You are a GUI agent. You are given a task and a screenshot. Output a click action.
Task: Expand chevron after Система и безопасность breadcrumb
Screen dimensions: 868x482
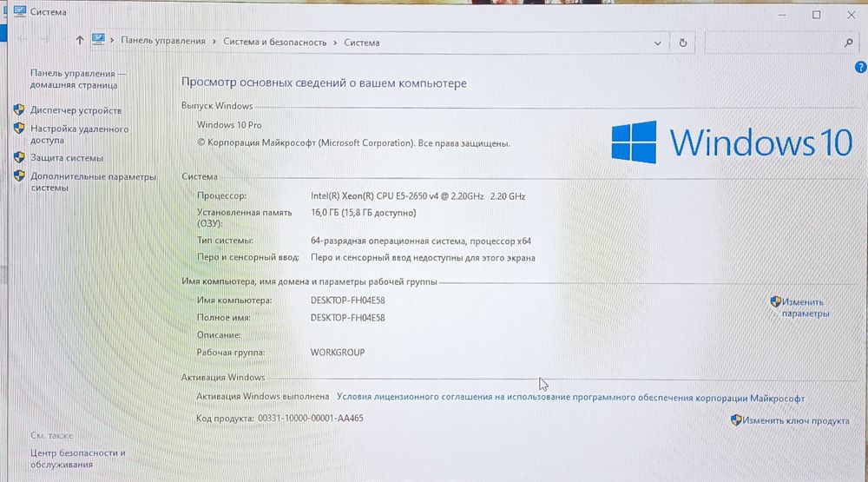coord(335,43)
